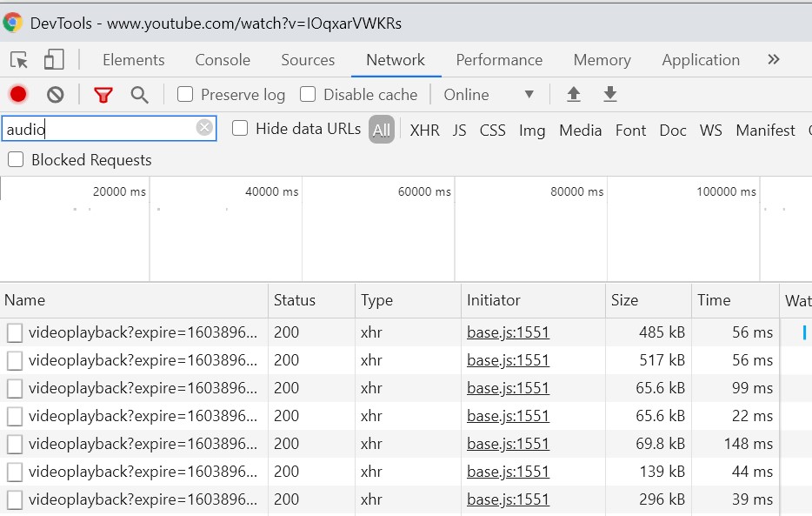
Task: Click the 40000 ms timeline marker
Action: click(271, 191)
